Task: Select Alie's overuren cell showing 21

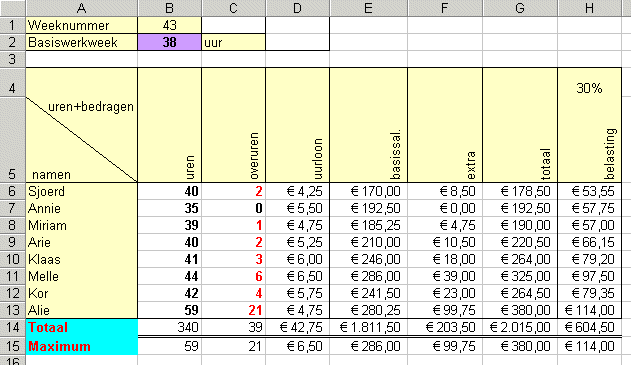Action: [233, 310]
